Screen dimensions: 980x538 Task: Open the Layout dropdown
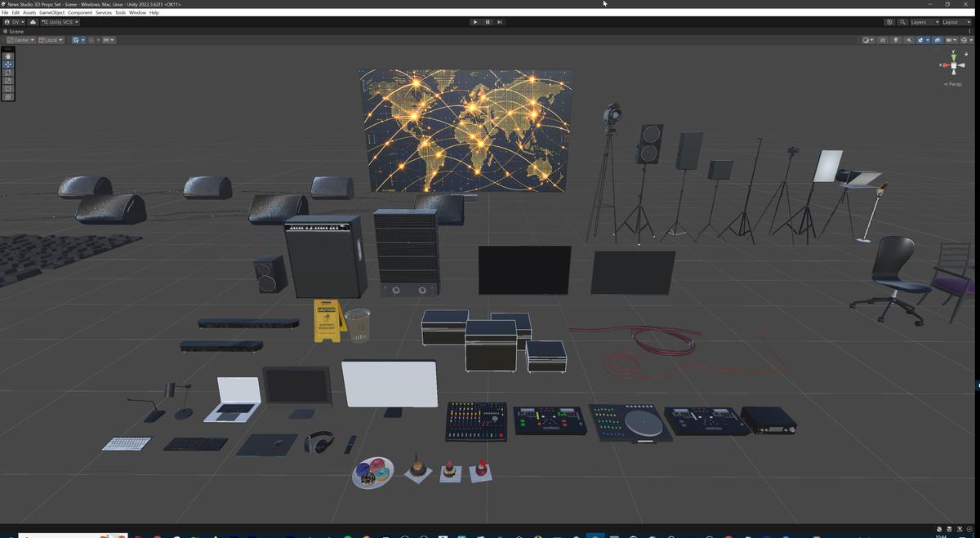tap(958, 22)
